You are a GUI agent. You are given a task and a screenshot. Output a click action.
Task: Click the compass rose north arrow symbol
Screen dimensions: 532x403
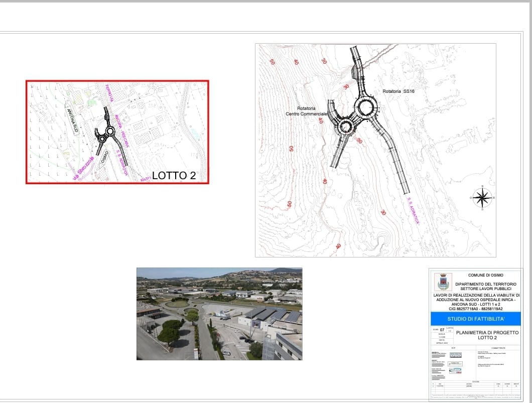(482, 198)
